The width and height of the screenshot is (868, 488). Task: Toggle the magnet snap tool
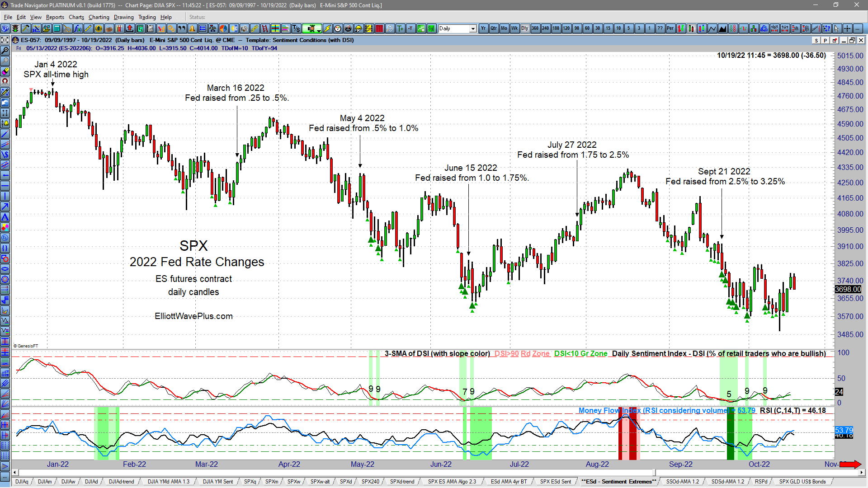click(5, 81)
